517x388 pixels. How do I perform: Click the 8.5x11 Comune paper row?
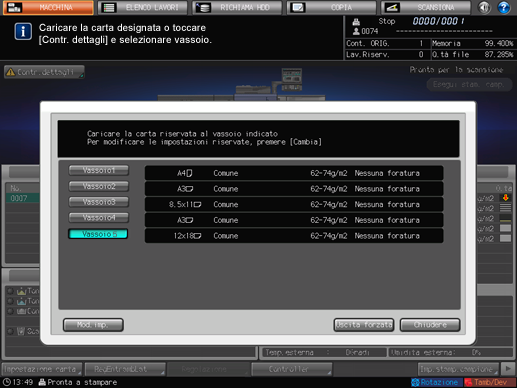[294, 204]
